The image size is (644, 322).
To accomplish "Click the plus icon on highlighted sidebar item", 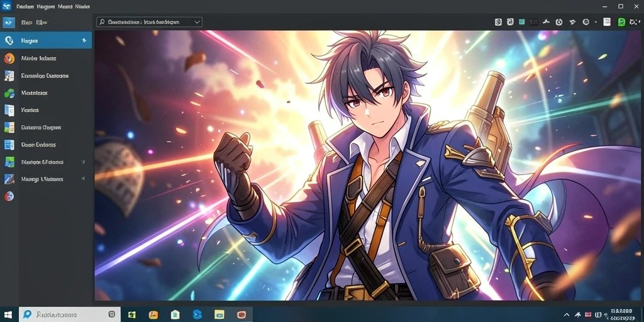I will (84, 40).
